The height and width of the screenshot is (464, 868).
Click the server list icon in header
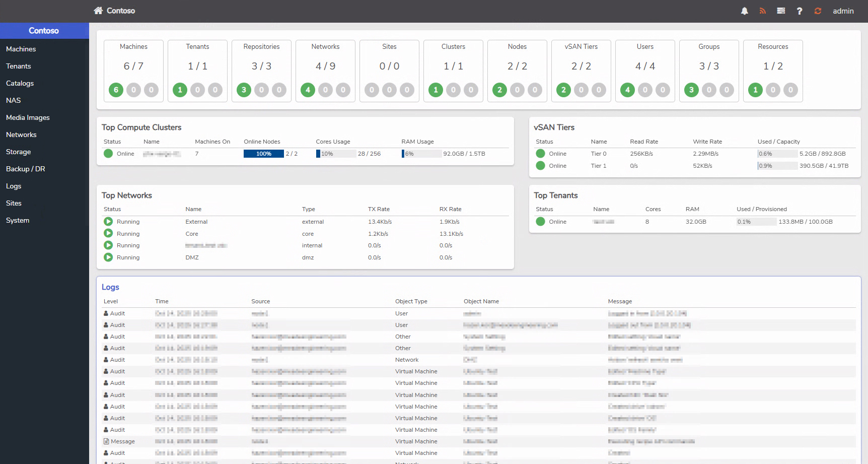pos(781,11)
